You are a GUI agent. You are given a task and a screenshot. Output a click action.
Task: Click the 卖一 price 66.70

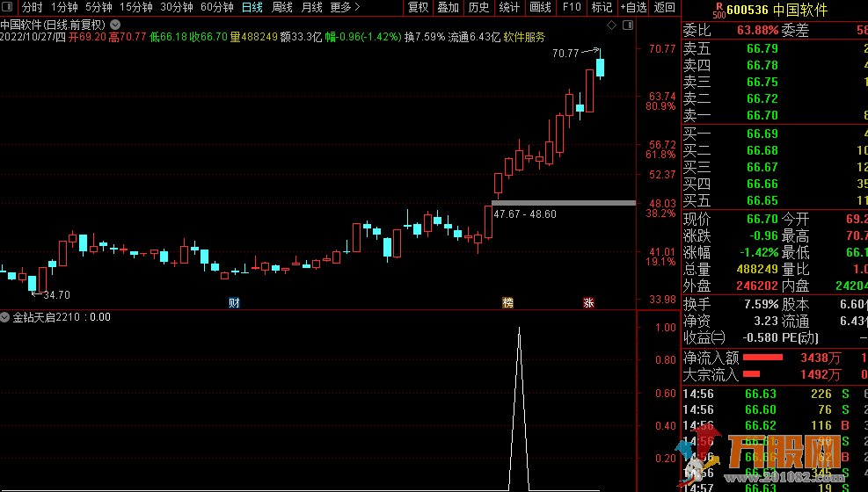coord(762,115)
